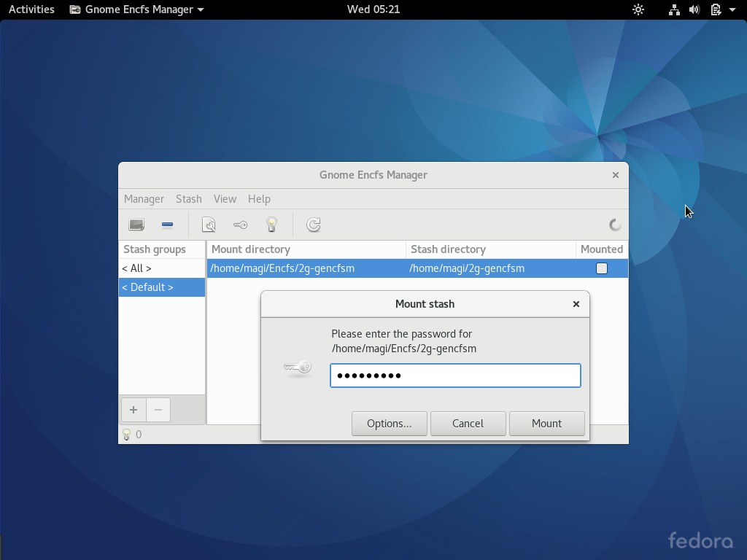Screen dimensions: 747x560
Task: Toggle Mounted checkbox for 2g-gencfsm stash
Action: coord(602,268)
